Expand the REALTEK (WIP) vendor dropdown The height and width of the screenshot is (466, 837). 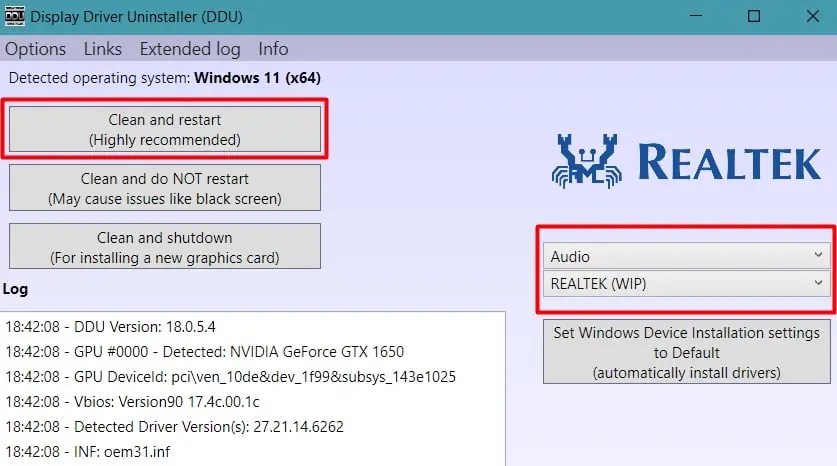click(686, 283)
